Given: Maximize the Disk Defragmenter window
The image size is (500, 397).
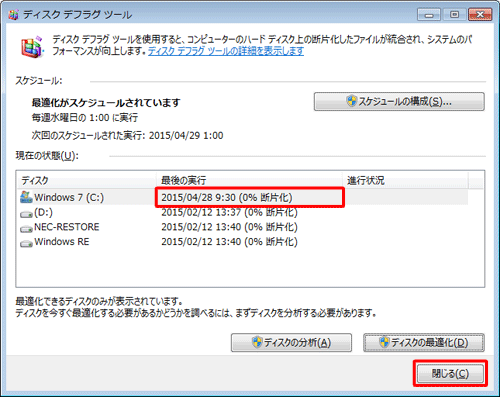Looking at the screenshot, I should [454, 15].
